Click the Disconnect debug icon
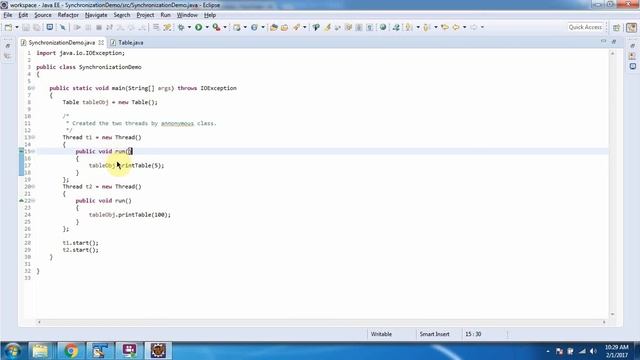The height and width of the screenshot is (360, 640). pyautogui.click(x=109, y=27)
